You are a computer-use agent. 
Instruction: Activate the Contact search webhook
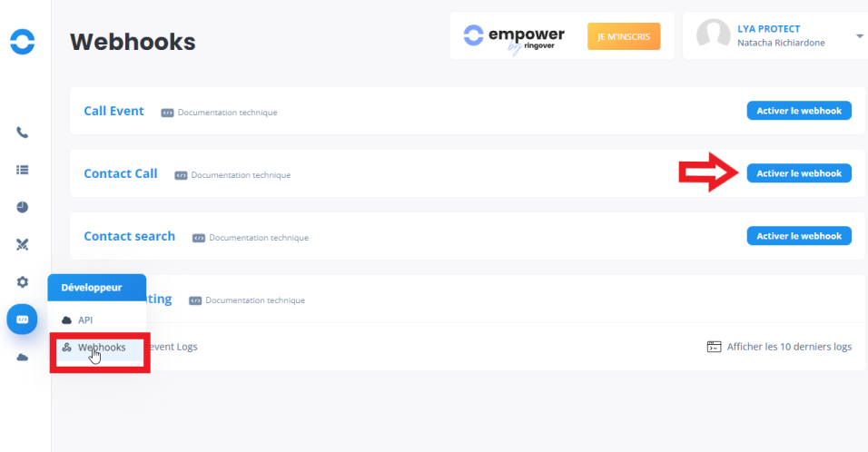pos(798,236)
